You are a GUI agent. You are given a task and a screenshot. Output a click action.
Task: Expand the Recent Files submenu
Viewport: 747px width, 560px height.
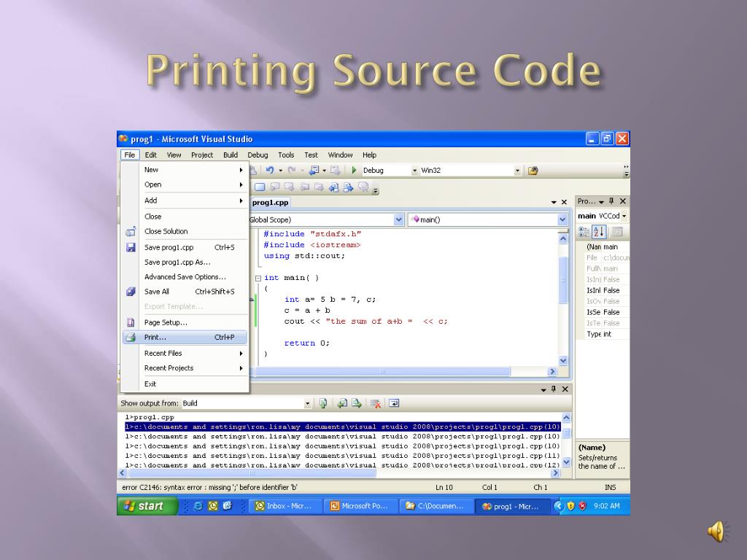coord(185,354)
